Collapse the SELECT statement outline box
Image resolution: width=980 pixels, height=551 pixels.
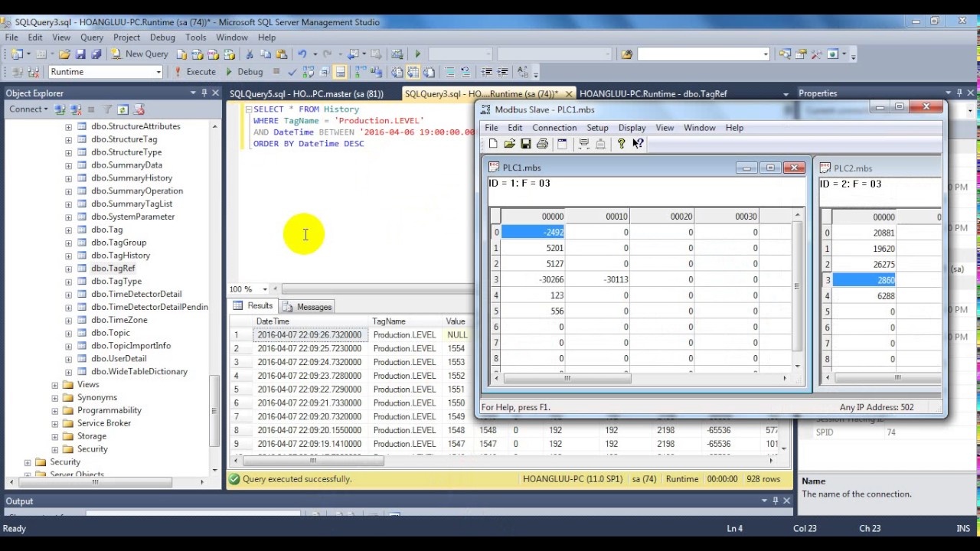click(248, 109)
